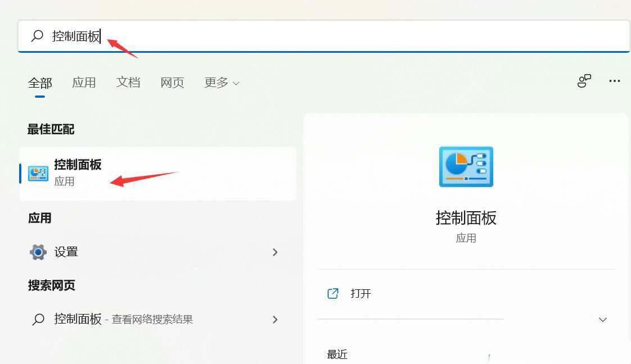Switch to the 应用 filter tab
The width and height of the screenshot is (631, 364).
[x=84, y=82]
